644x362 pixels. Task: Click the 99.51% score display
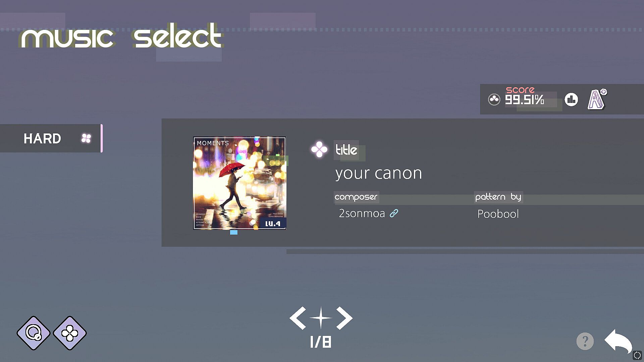coord(525,100)
